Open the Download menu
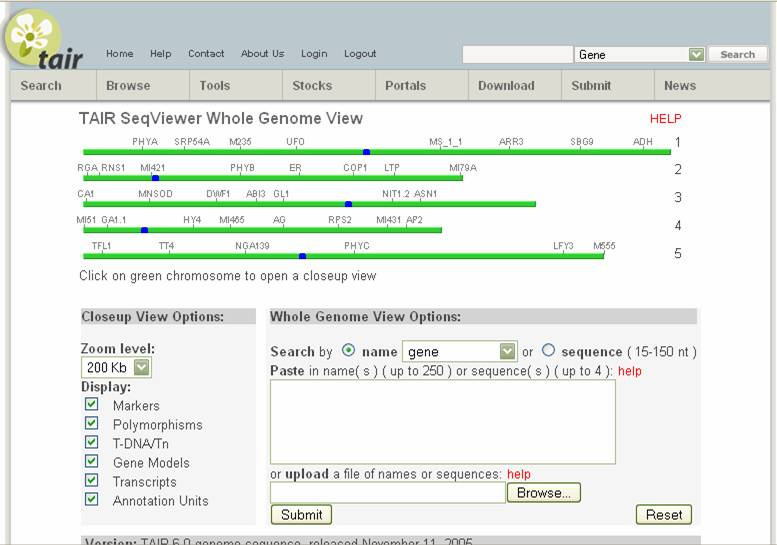 tap(506, 86)
